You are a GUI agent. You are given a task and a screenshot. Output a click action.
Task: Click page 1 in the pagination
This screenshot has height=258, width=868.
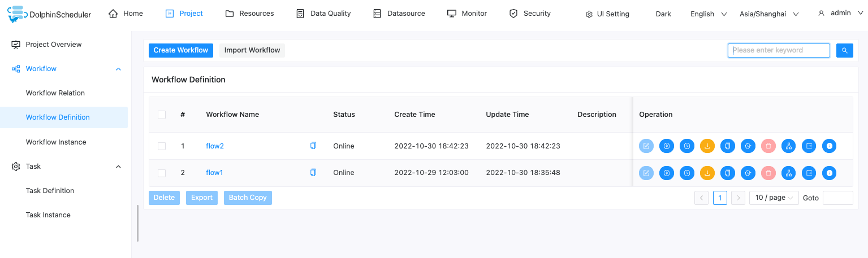tap(720, 198)
